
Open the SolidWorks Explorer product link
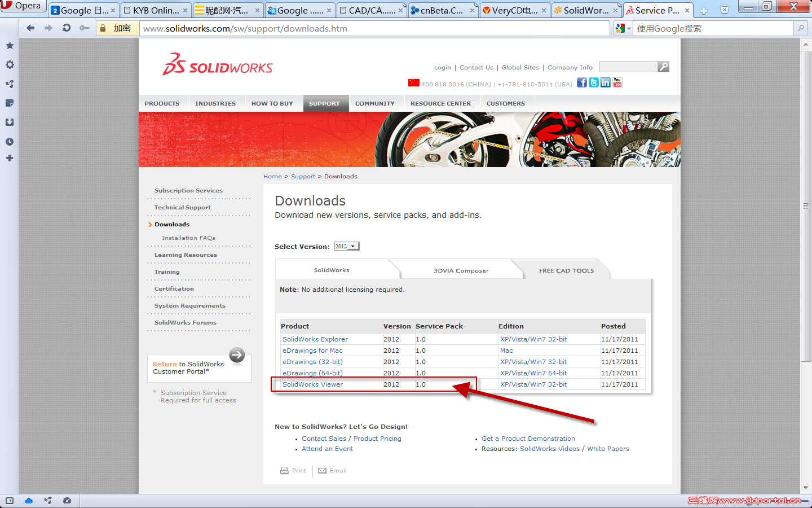point(315,339)
